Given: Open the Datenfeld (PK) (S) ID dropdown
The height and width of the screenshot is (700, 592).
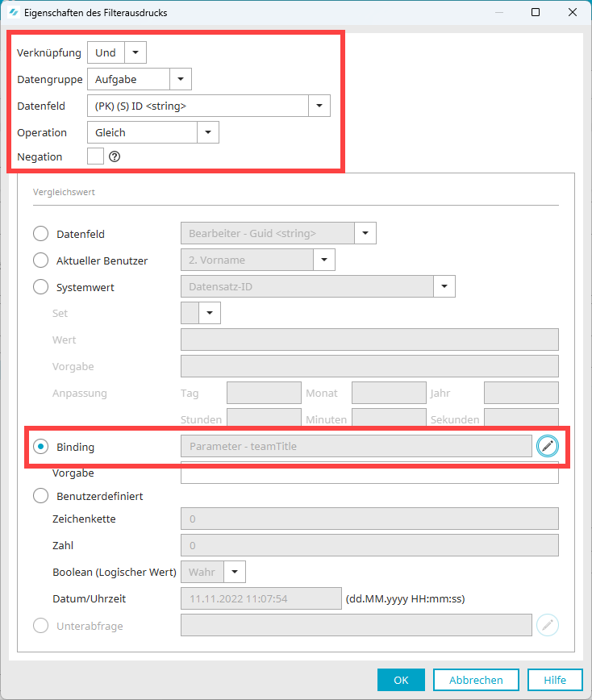Looking at the screenshot, I should (209, 106).
